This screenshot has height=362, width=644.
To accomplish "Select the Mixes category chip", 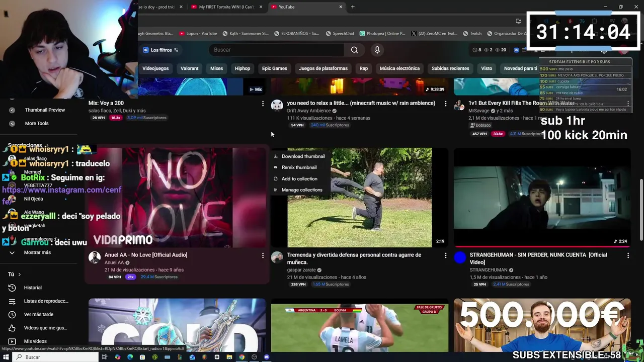I will click(x=216, y=68).
